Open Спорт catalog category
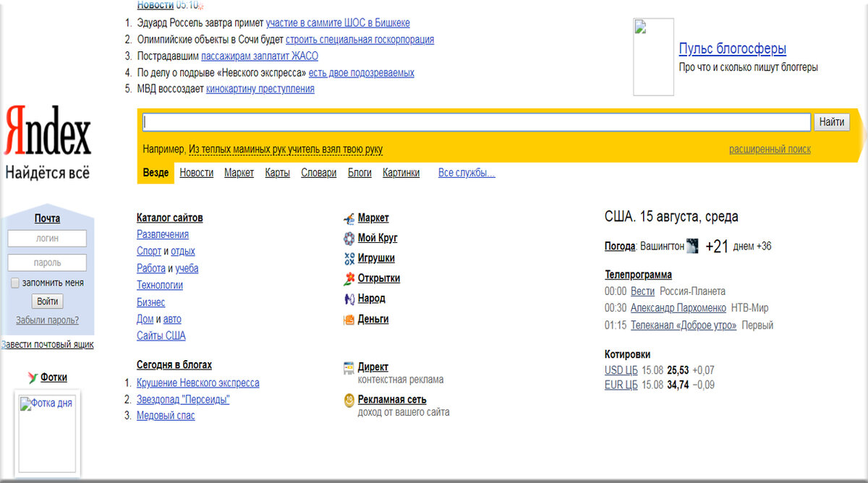The height and width of the screenshot is (483, 868). 149,251
